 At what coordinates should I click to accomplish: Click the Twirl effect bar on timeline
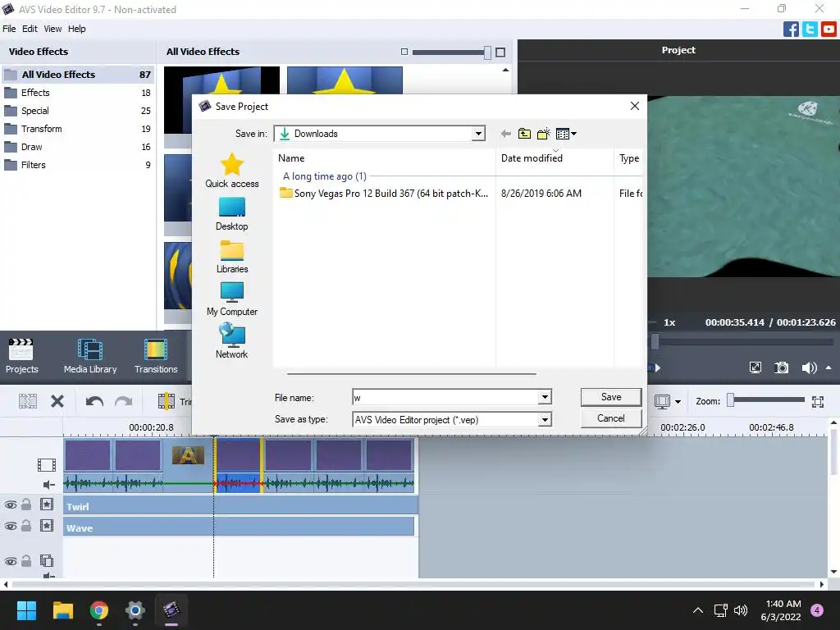coord(240,505)
